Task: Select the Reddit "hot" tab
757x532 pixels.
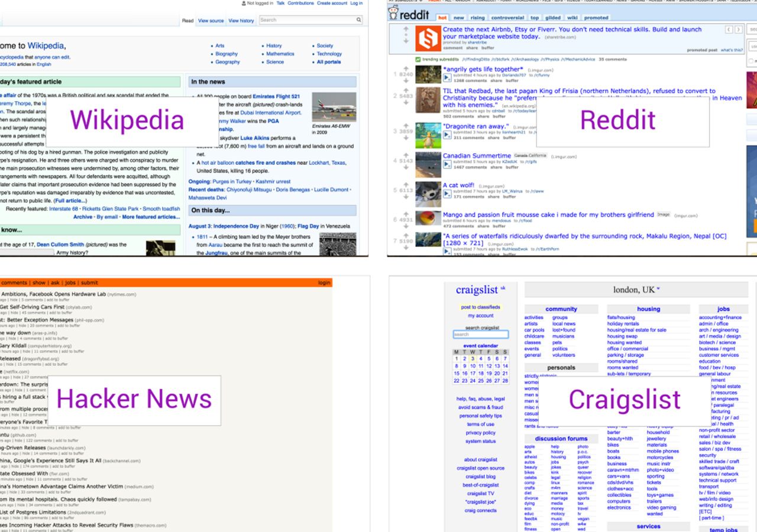Action: (x=442, y=18)
